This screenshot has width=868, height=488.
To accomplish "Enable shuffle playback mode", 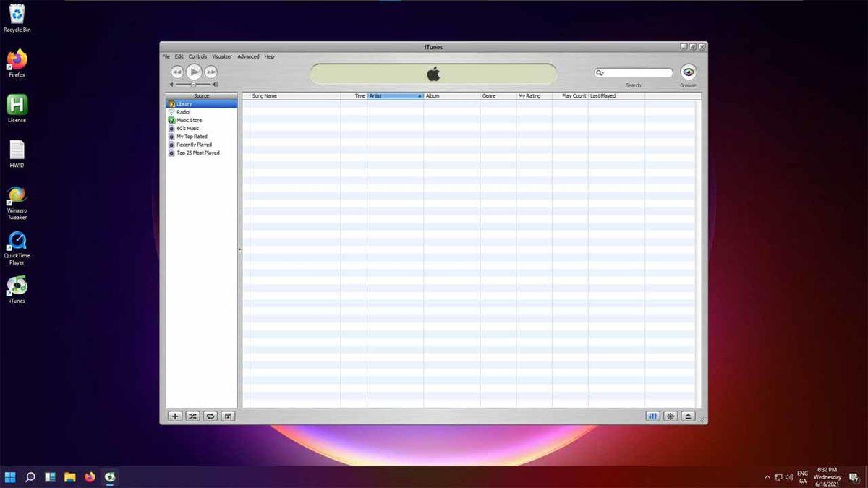I will click(x=192, y=416).
